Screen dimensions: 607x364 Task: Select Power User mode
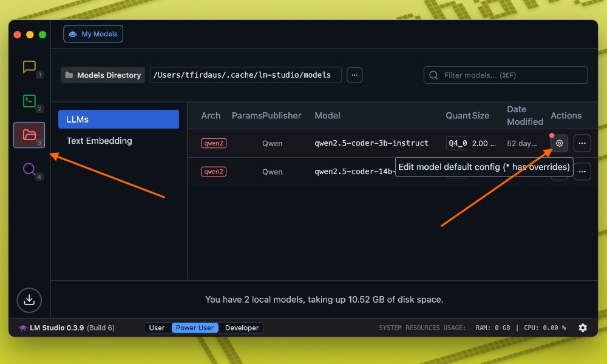click(195, 328)
